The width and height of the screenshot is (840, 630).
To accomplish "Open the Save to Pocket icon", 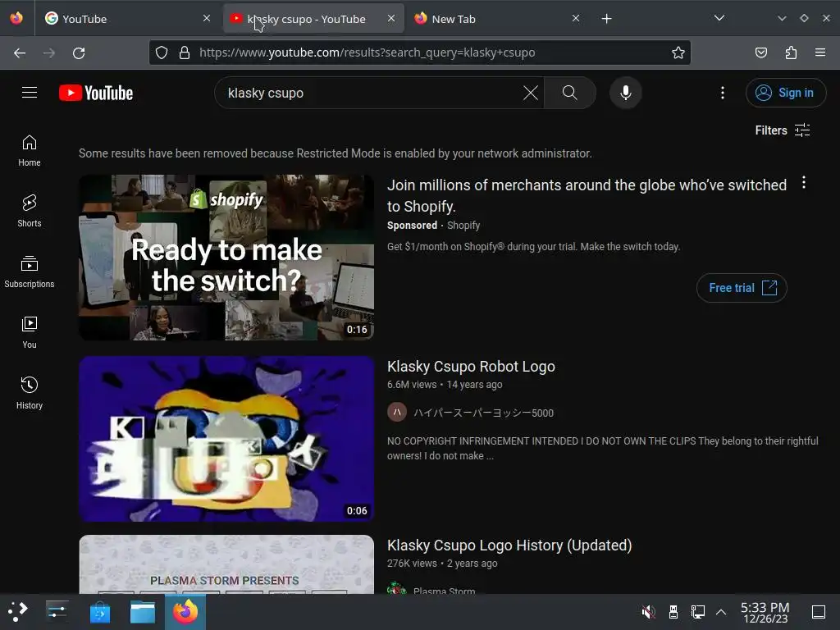I will (x=760, y=52).
